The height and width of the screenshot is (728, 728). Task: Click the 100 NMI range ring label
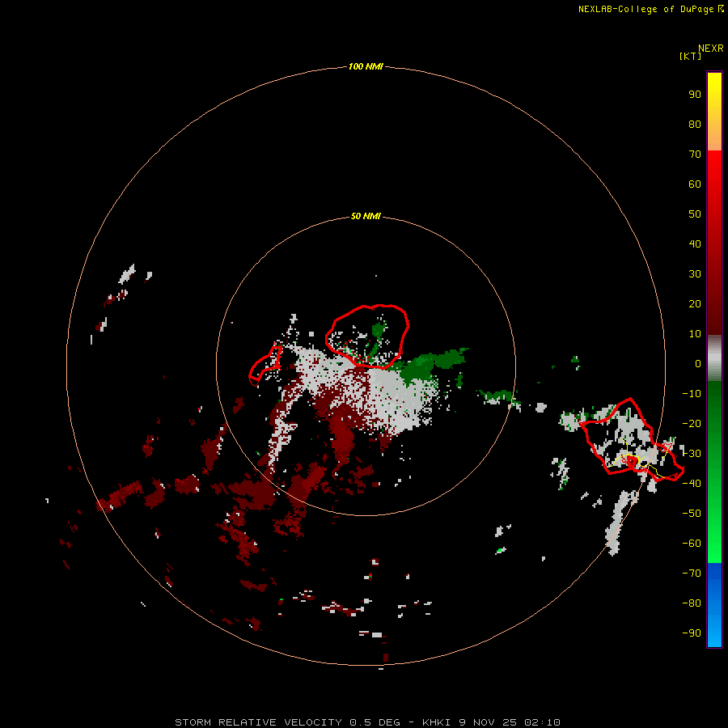[x=366, y=66]
